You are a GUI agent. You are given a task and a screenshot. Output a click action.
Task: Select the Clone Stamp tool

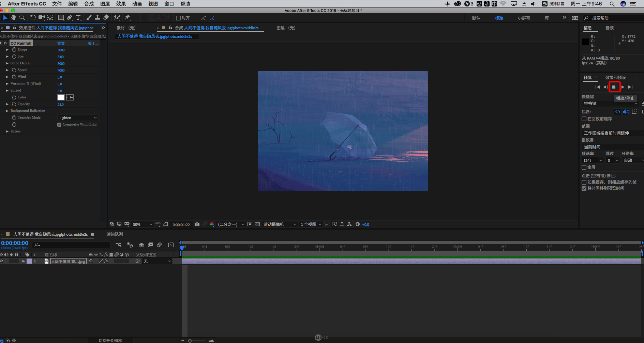[x=98, y=17]
